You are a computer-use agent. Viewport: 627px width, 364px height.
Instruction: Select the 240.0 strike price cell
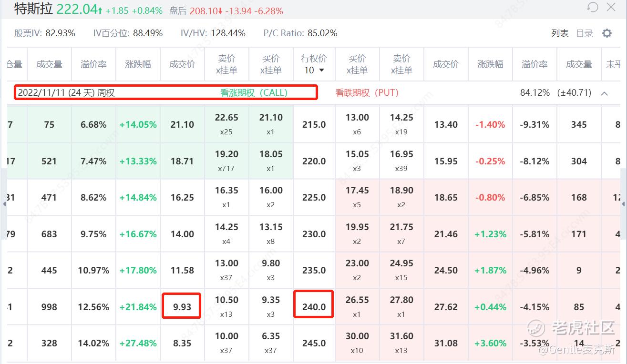click(x=314, y=307)
